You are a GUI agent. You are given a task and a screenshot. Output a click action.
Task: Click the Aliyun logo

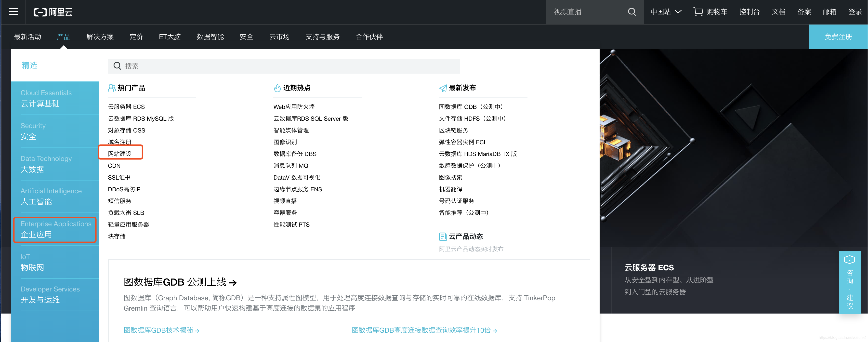(53, 12)
